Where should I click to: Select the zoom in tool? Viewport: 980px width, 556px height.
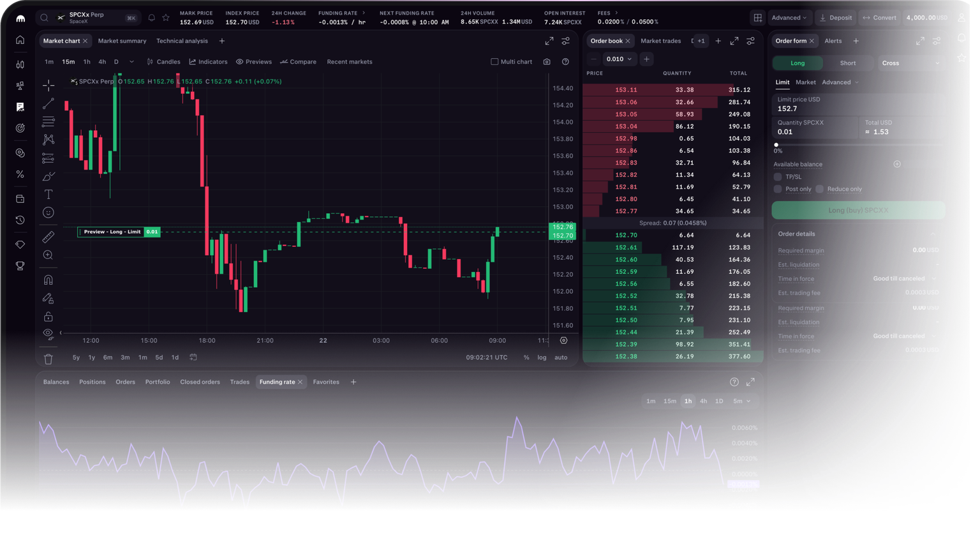(x=48, y=255)
